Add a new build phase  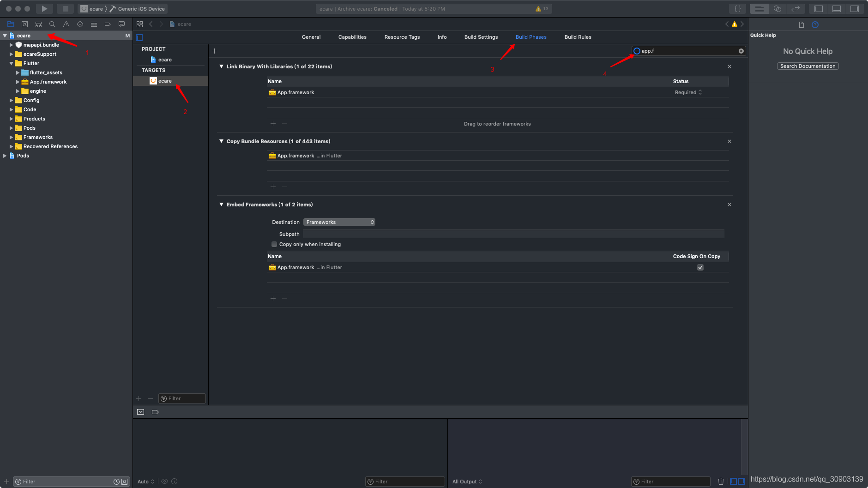[214, 51]
